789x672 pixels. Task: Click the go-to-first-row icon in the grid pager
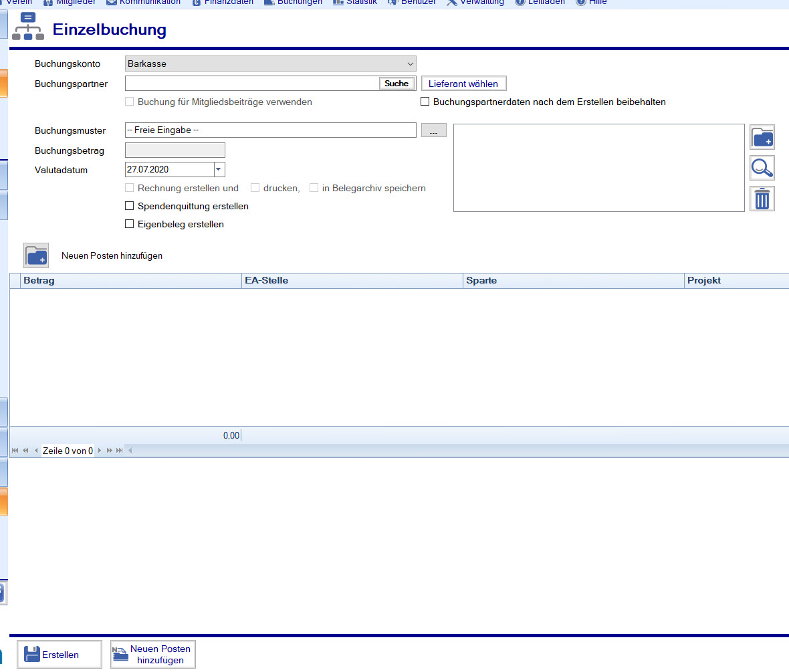15,450
